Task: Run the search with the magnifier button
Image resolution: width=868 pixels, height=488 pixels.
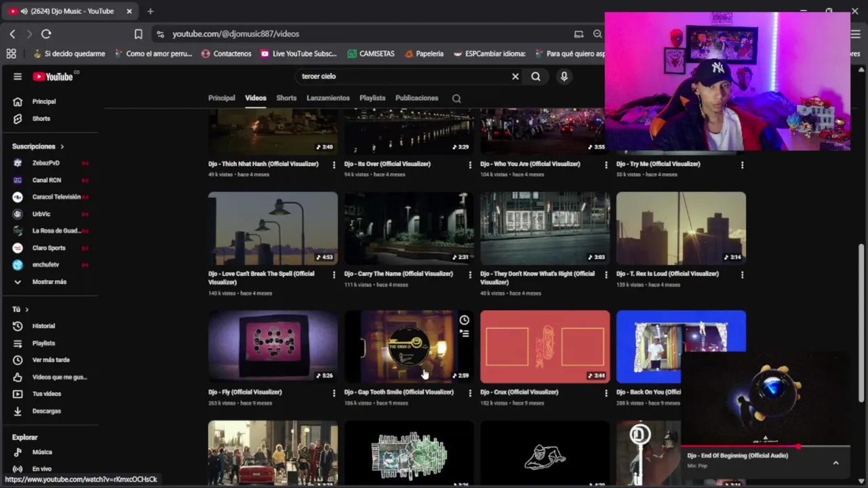Action: [x=536, y=77]
